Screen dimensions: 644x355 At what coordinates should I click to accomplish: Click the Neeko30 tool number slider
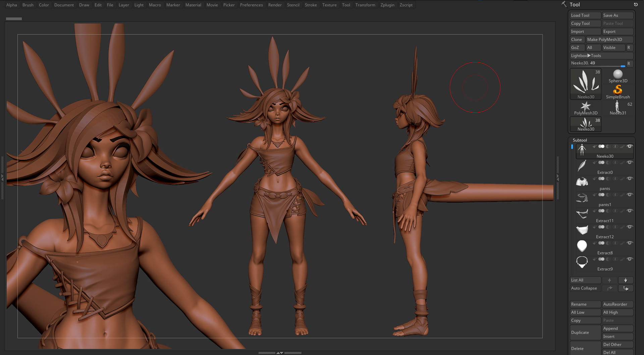click(597, 63)
